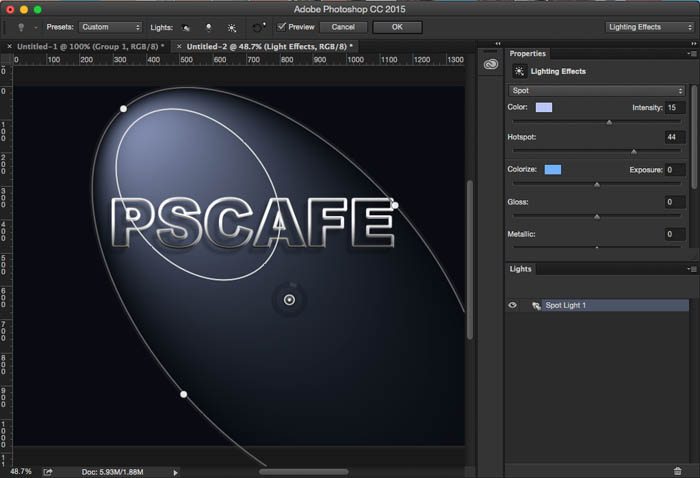Open the Spot light type dropdown
The height and width of the screenshot is (478, 700).
(x=597, y=91)
